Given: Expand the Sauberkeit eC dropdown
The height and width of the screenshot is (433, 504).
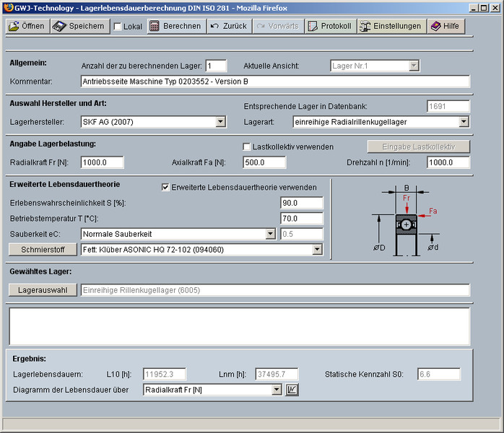Looking at the screenshot, I should (270, 234).
